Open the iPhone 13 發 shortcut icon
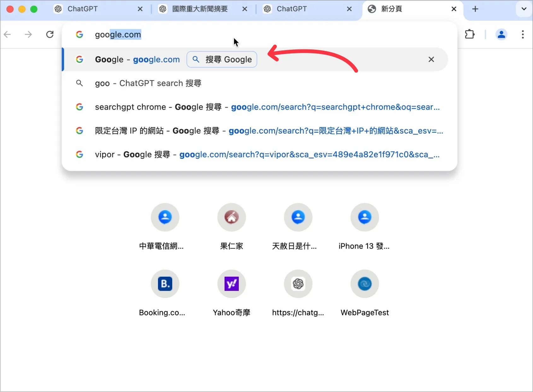533x392 pixels. click(x=365, y=217)
